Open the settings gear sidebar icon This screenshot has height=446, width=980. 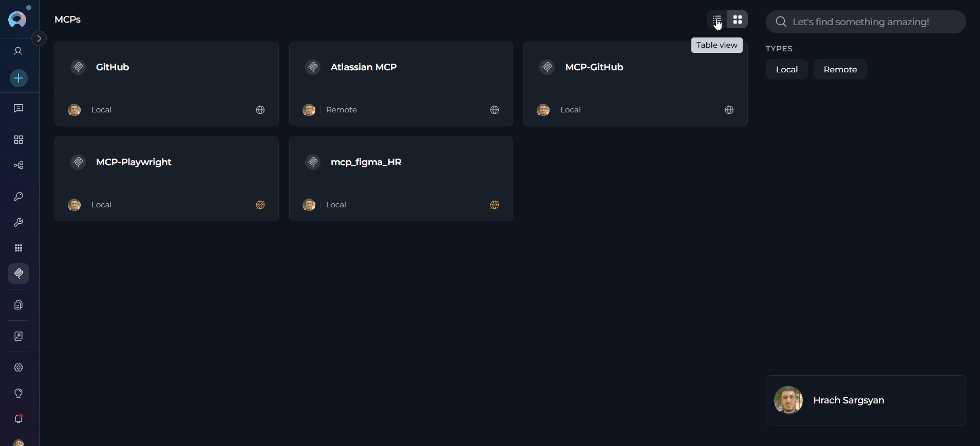[x=18, y=367]
